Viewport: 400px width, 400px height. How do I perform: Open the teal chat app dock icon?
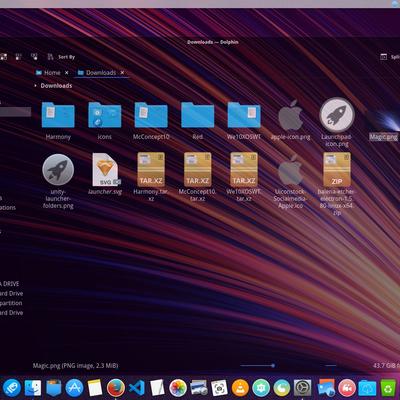pyautogui.click(x=261, y=388)
